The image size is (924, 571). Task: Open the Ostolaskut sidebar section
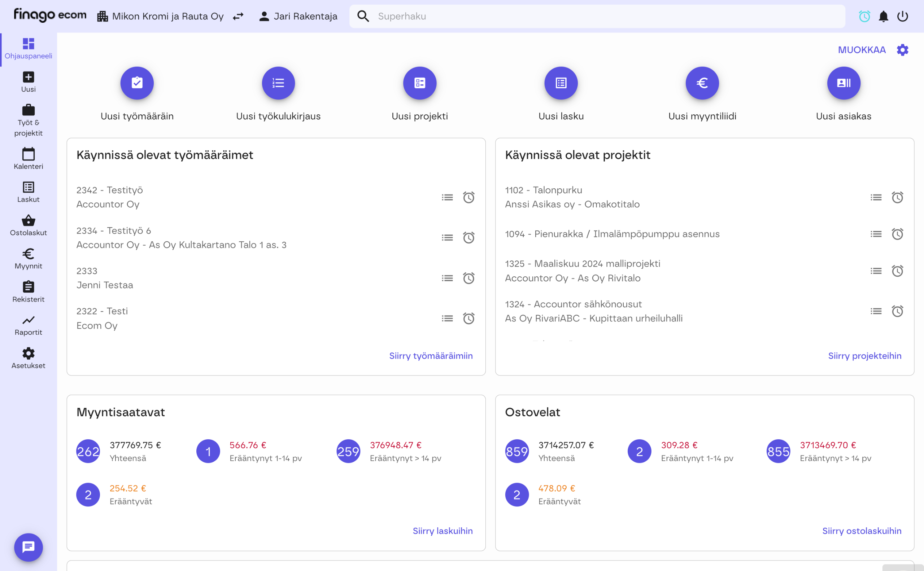point(29,225)
